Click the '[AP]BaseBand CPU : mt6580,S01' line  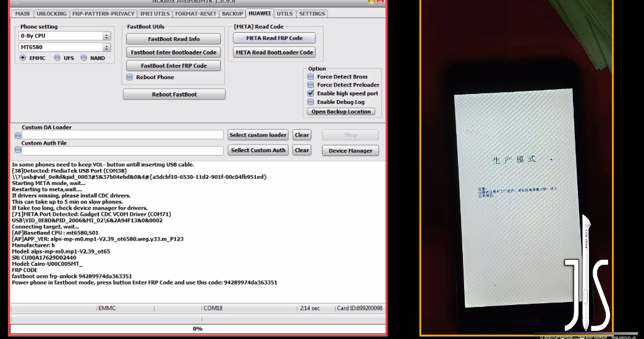55,233
